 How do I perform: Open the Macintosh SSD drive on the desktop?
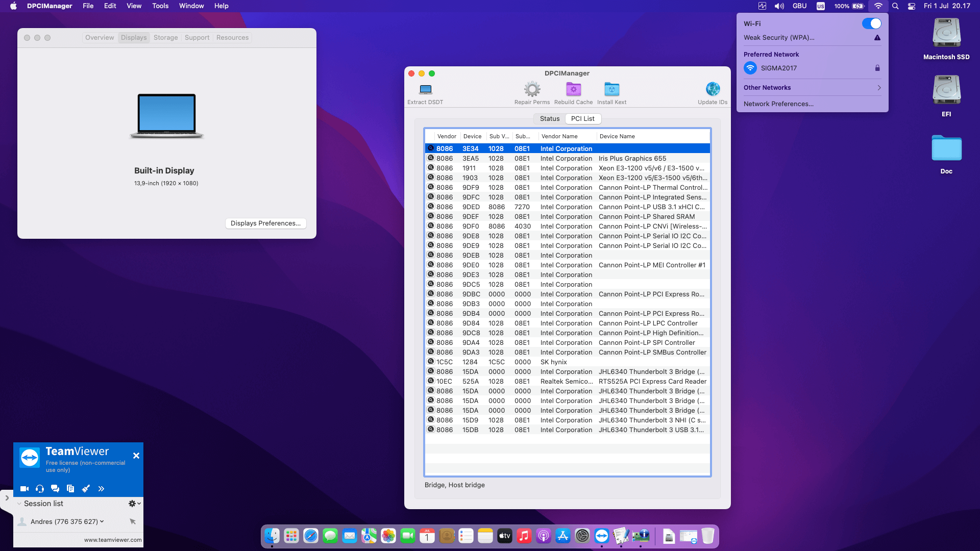946,33
